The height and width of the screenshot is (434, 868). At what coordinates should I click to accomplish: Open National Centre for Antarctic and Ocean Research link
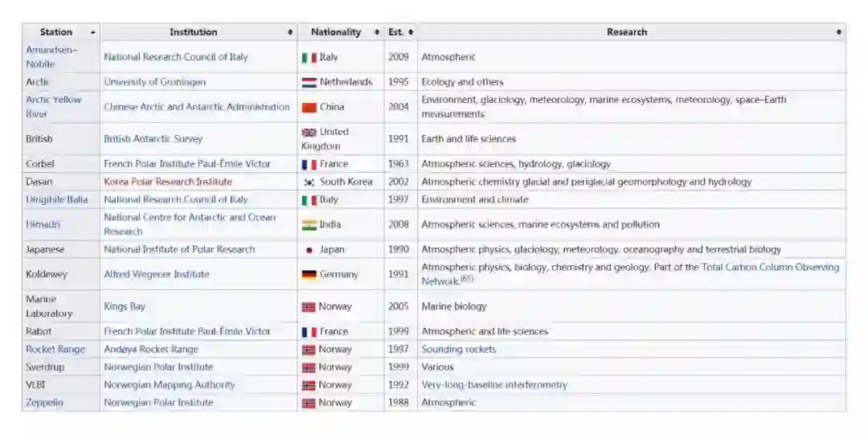[x=190, y=224]
